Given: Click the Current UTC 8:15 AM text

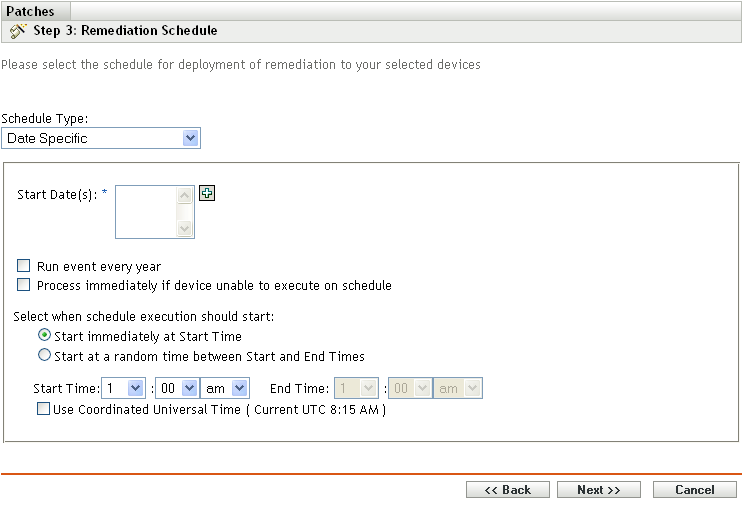Looking at the screenshot, I should click(x=316, y=410).
